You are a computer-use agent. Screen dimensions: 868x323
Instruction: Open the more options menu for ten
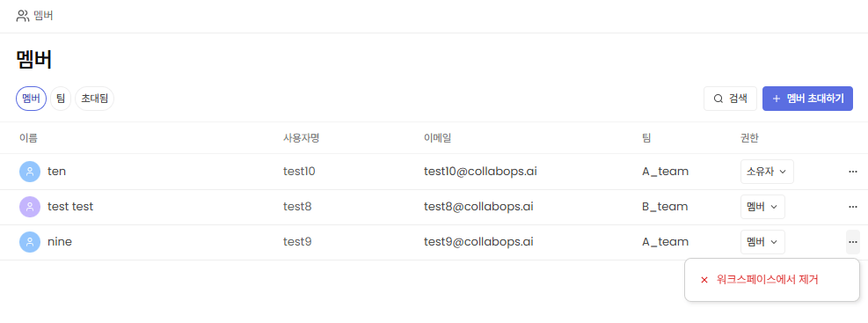click(x=852, y=172)
